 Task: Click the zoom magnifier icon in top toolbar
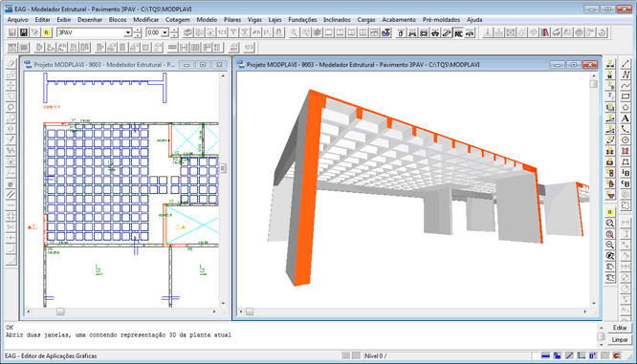pos(294,32)
